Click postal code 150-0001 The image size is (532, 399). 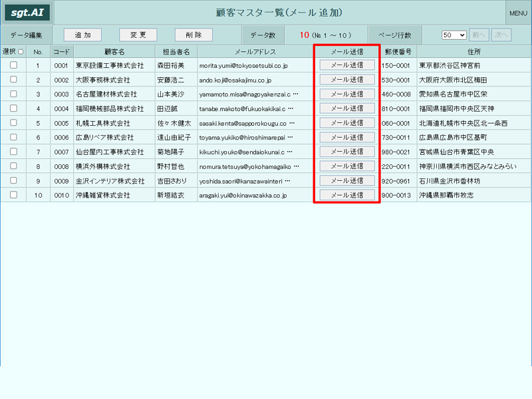pyautogui.click(x=396, y=65)
